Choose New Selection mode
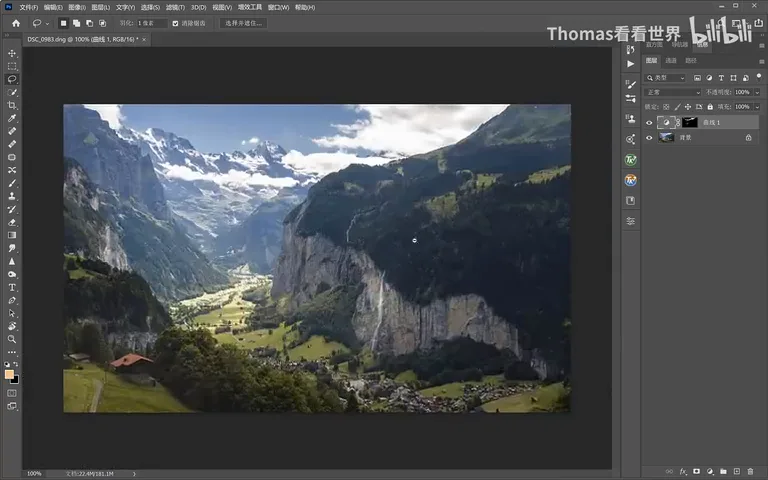The image size is (768, 480). pos(63,23)
